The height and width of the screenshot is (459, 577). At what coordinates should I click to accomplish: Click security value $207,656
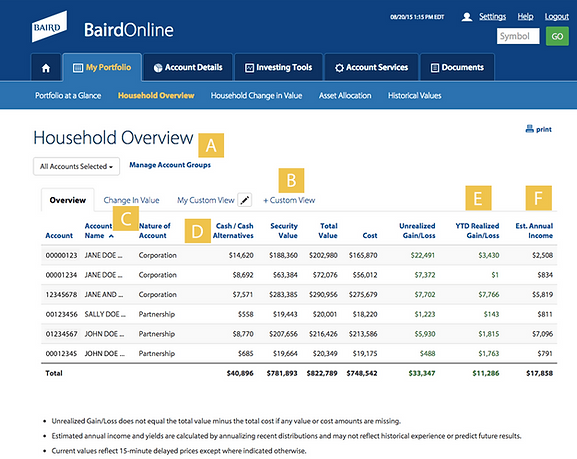(283, 334)
